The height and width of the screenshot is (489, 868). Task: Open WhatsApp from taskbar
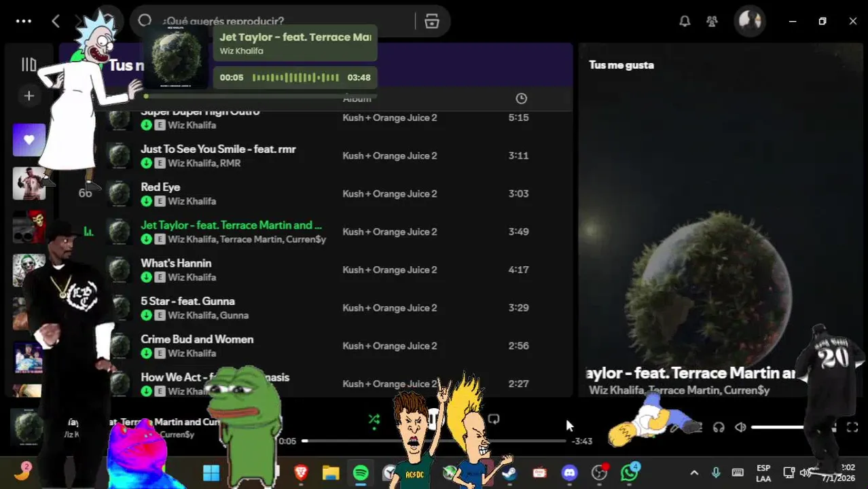pyautogui.click(x=629, y=472)
